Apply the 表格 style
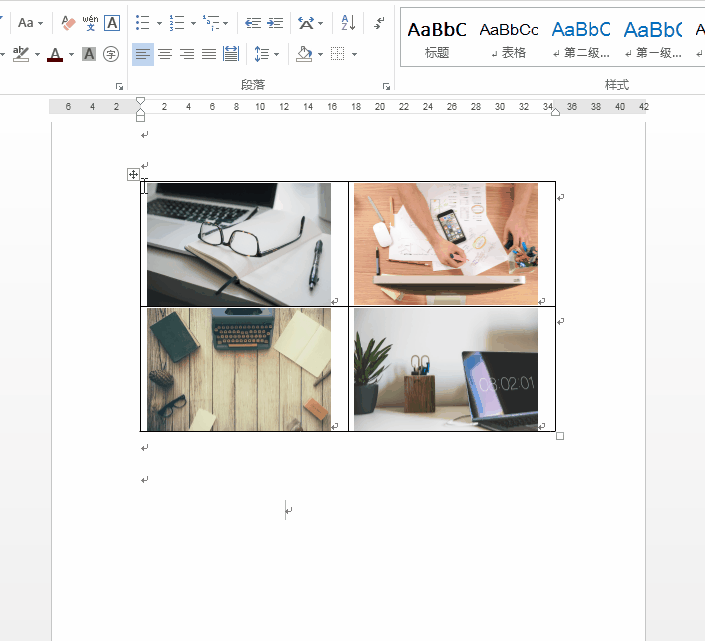Image resolution: width=705 pixels, height=641 pixels. pyautogui.click(x=509, y=40)
